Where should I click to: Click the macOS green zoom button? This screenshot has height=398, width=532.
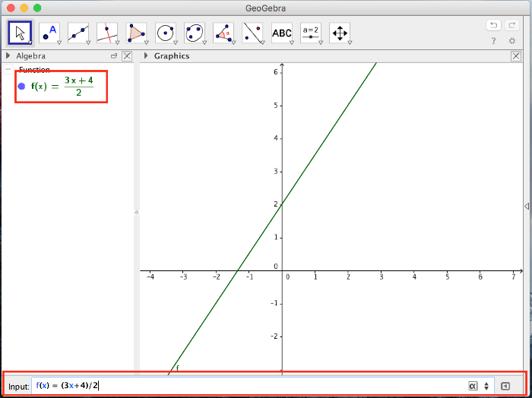[x=37, y=8]
